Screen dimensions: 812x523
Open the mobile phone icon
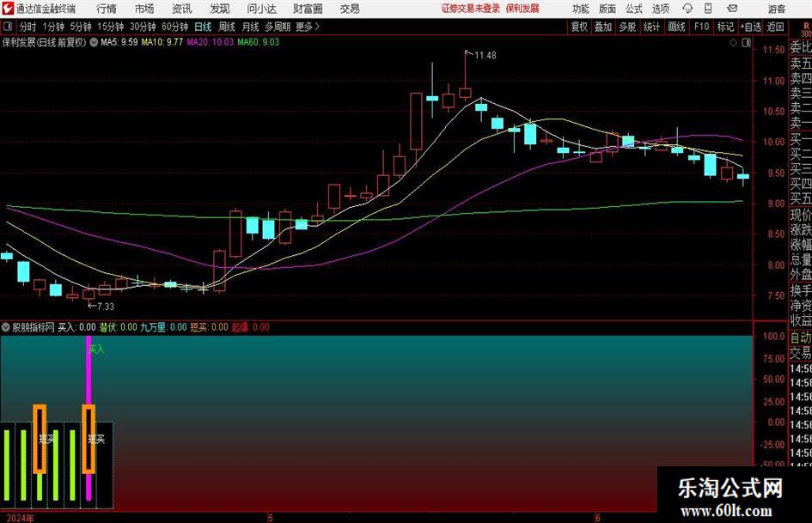tap(708, 9)
